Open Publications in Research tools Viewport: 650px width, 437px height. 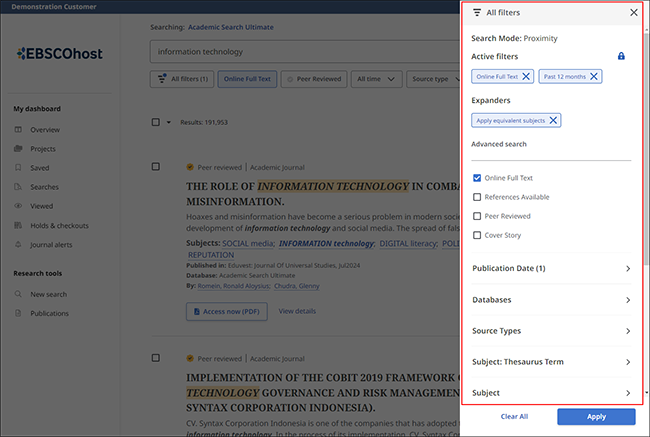pos(49,313)
